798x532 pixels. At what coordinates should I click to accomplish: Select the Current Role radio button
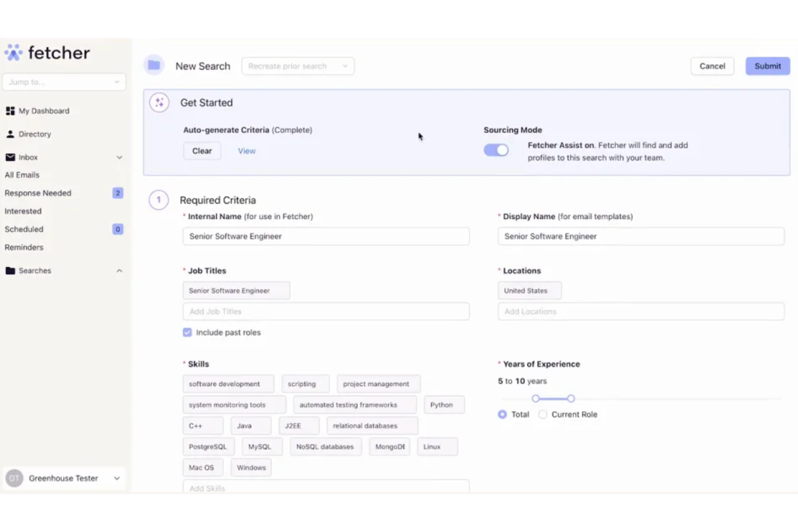pyautogui.click(x=542, y=414)
